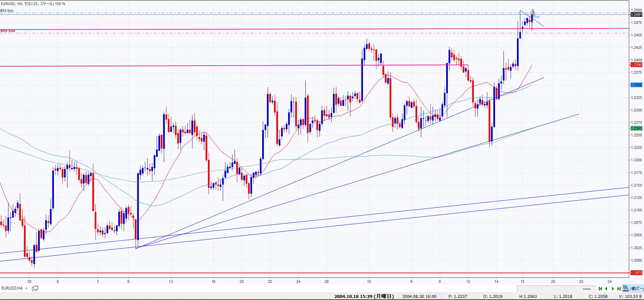The height and width of the screenshot is (300, 644).
Task: Click the blue 1.2350 price level tag
Action: tap(636, 85)
